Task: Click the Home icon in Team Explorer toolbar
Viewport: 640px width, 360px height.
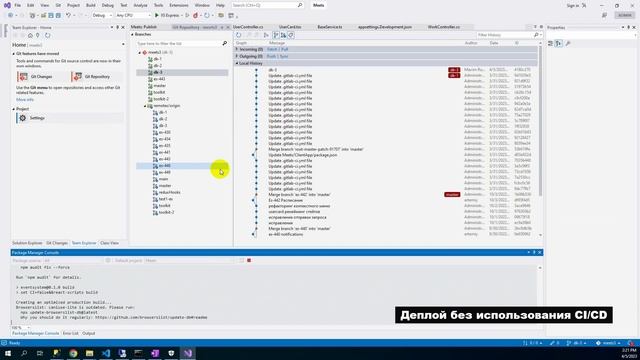Action: (30, 36)
